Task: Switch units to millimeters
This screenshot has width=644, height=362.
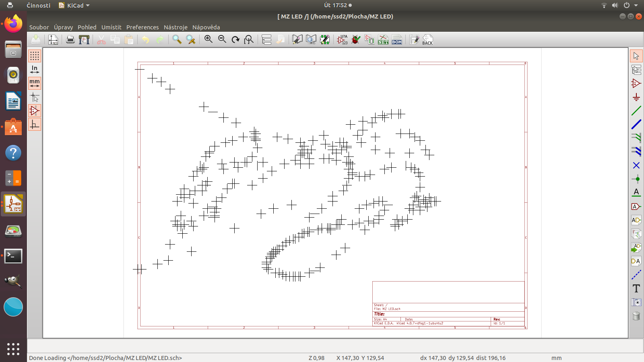Action: click(35, 83)
